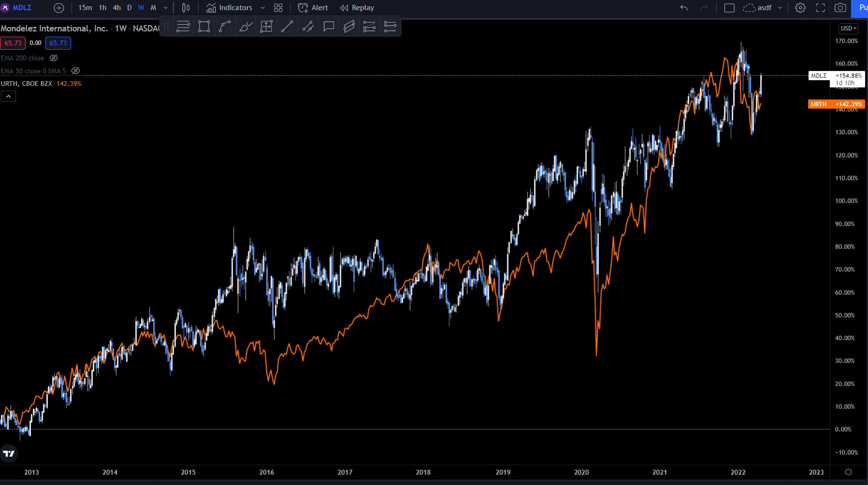Screen dimensions: 868x485
Task: Undo the last chart action
Action: [684, 8]
